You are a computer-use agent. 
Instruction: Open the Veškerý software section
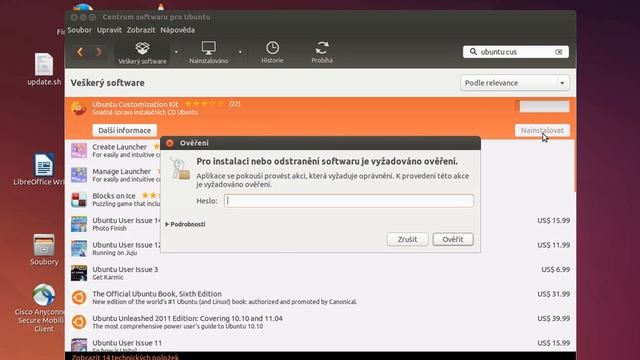tap(142, 53)
